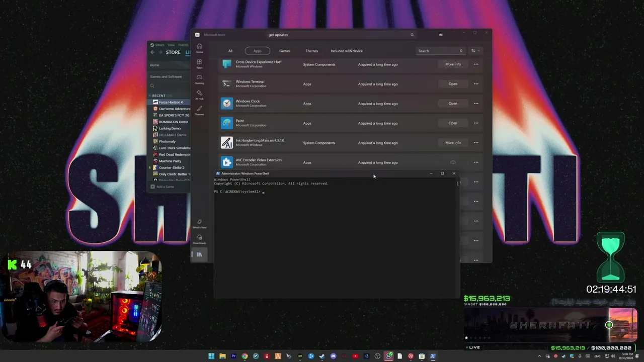The width and height of the screenshot is (644, 362).
Task: Open Discord from taskbar
Action: 333,356
